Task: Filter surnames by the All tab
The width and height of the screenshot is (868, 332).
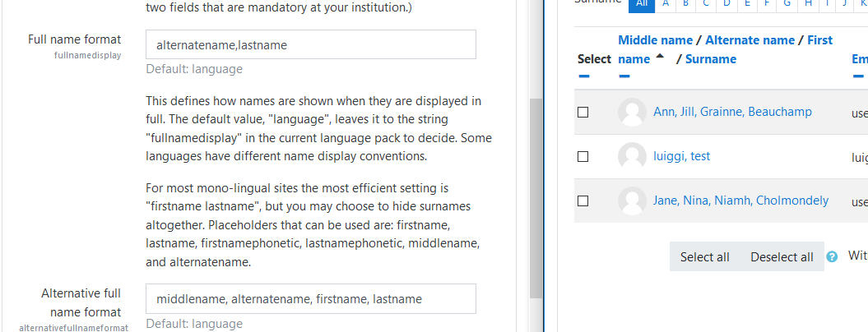Action: (x=642, y=4)
